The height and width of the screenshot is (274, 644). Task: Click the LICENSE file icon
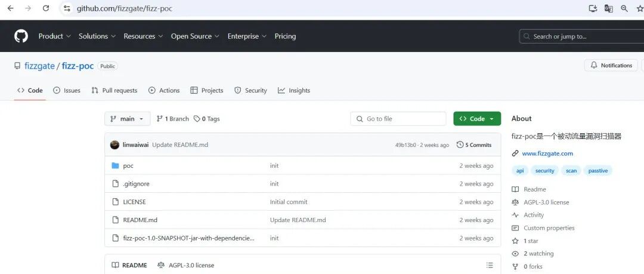click(116, 202)
